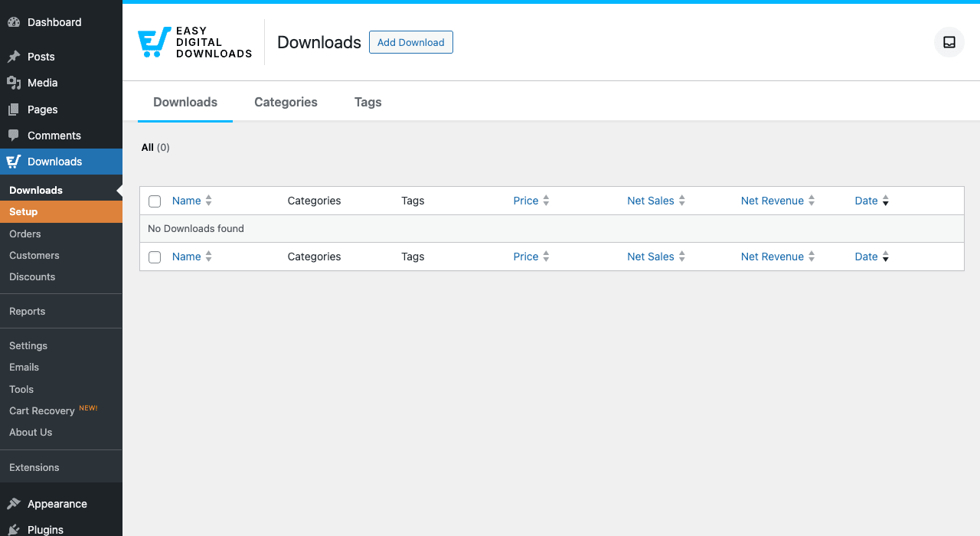Open Orders in the sidebar submenu

coord(61,234)
